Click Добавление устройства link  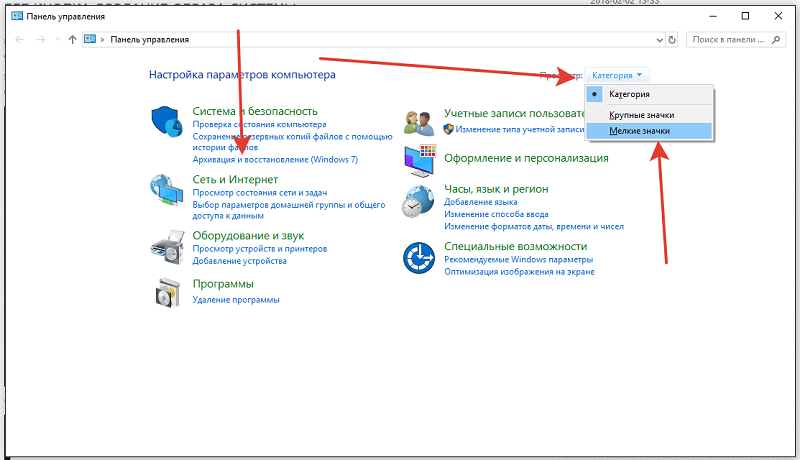pos(239,261)
